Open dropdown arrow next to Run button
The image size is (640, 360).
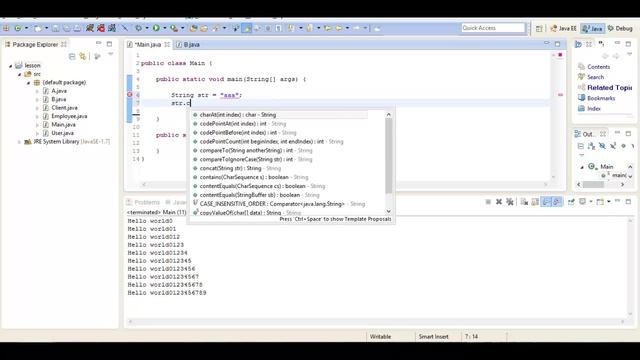point(164,28)
